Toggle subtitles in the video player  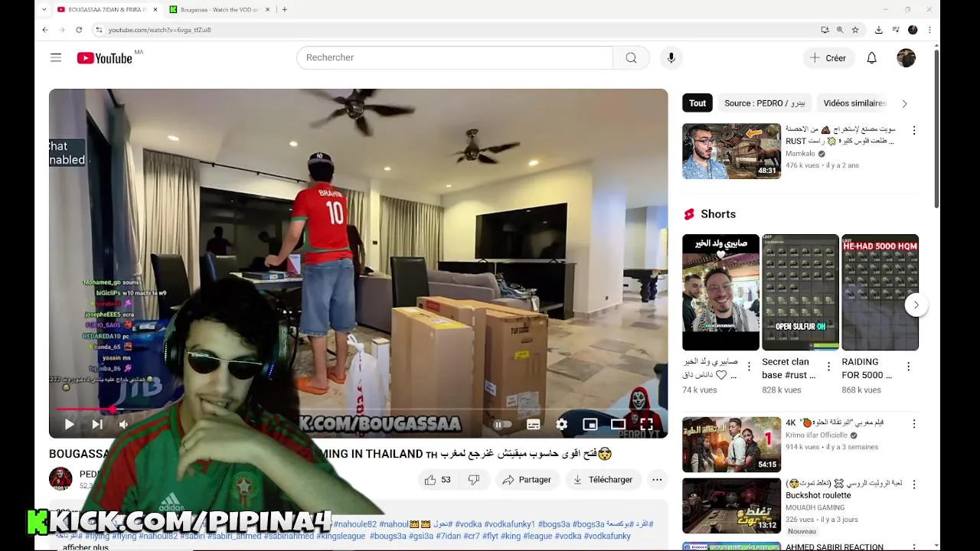(534, 424)
